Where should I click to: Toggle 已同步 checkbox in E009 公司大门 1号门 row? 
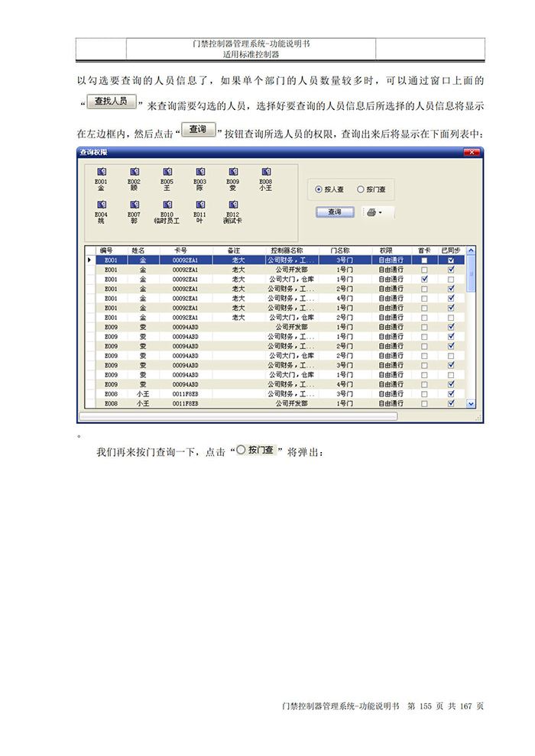point(451,375)
